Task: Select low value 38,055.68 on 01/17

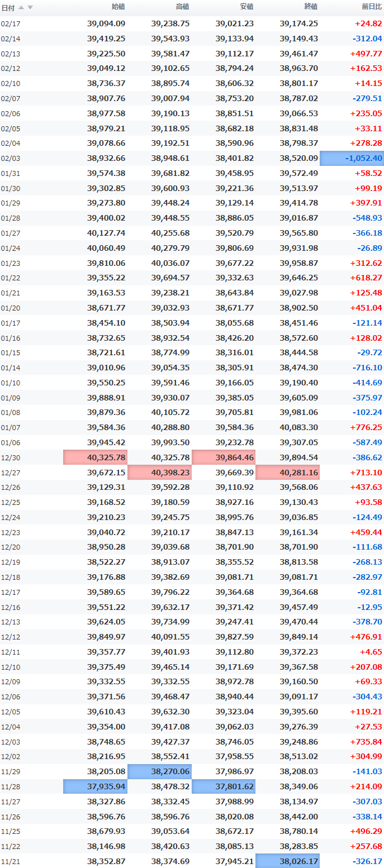Action: click(x=234, y=323)
